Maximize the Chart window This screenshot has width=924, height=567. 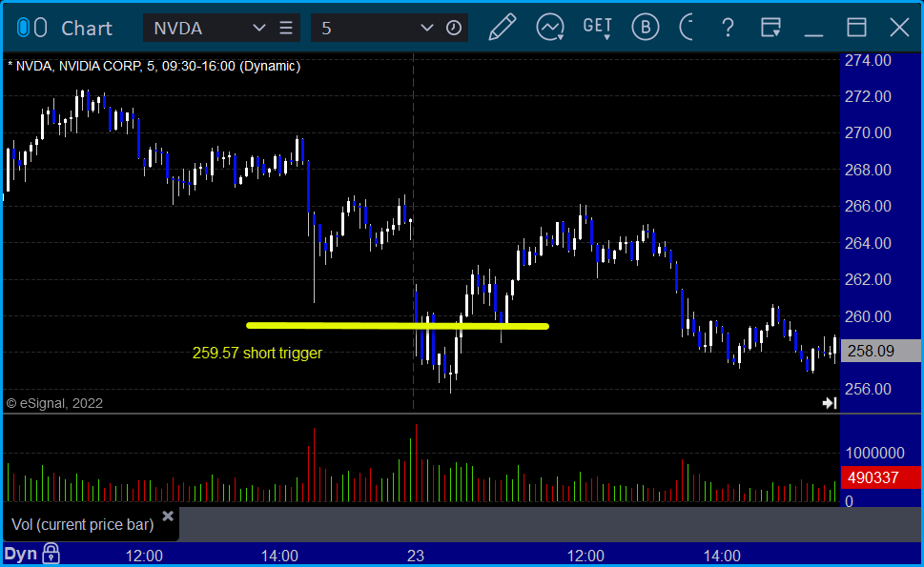tap(856, 28)
